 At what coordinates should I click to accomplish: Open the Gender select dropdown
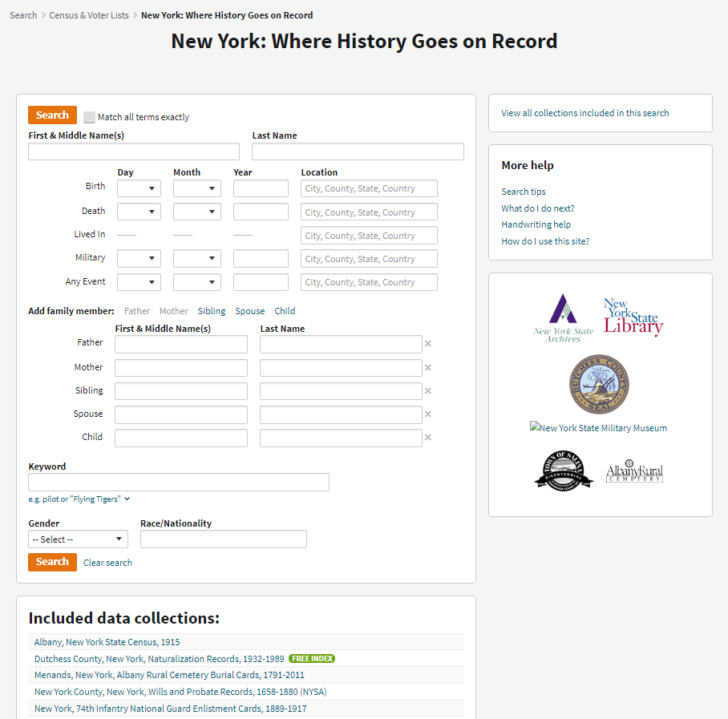[78, 539]
